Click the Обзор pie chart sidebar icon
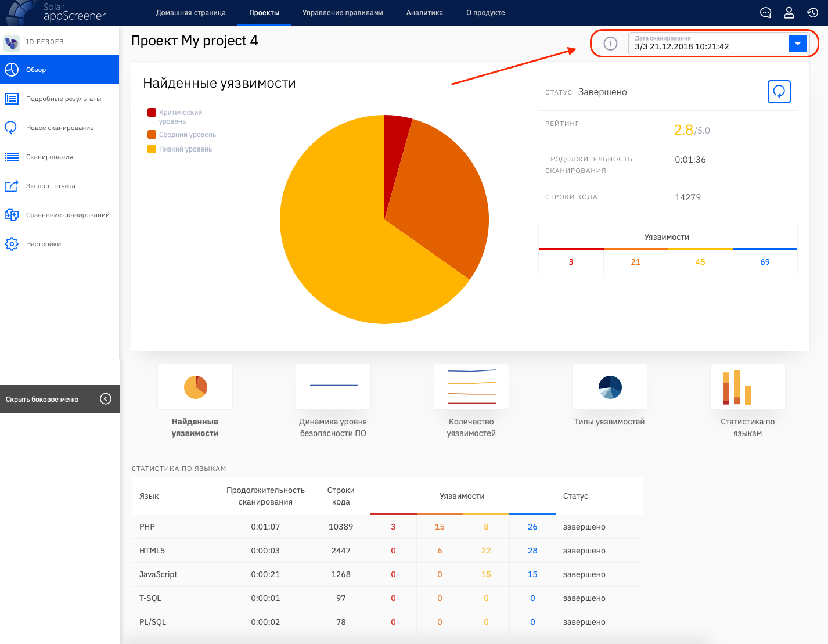The height and width of the screenshot is (644, 828). pyautogui.click(x=12, y=70)
